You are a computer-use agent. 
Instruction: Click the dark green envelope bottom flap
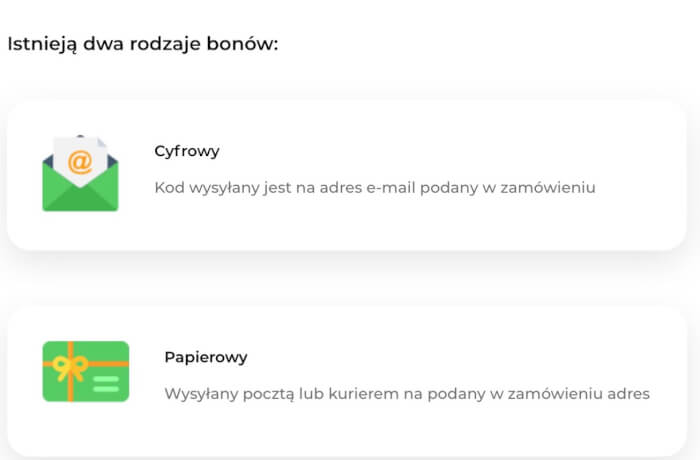tap(80, 200)
